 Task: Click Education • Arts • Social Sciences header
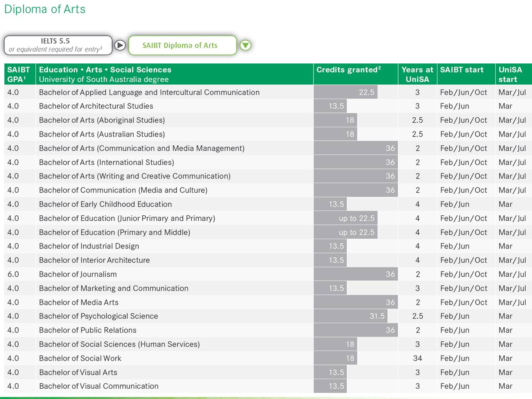coord(105,70)
